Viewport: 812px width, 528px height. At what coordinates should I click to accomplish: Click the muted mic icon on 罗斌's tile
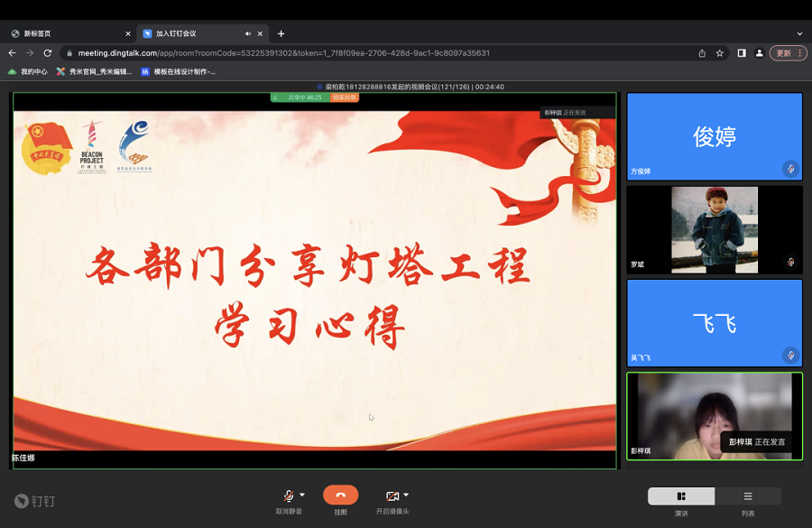[790, 262]
